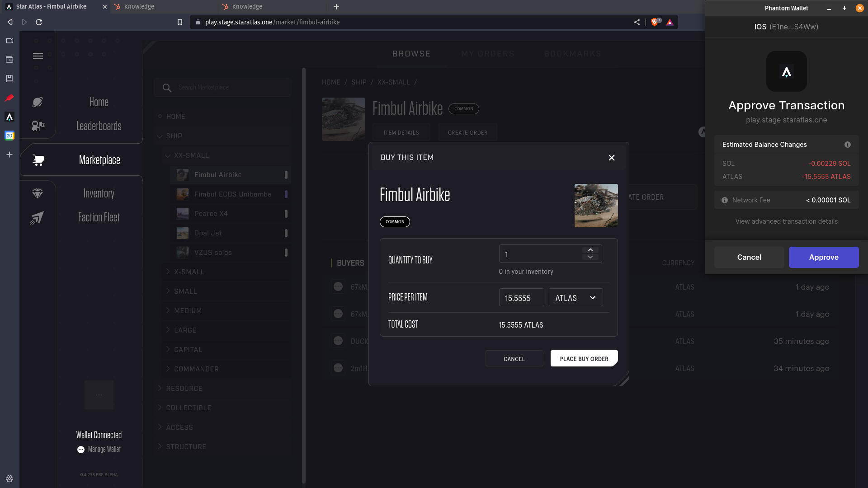Open the Star Atlas sidebar shortcut

point(9,117)
